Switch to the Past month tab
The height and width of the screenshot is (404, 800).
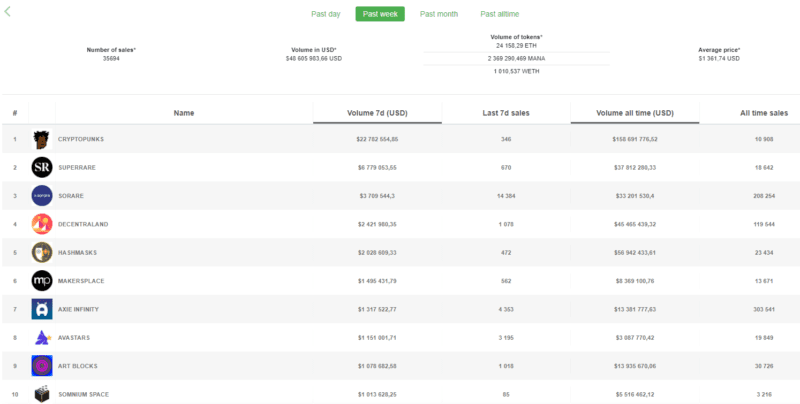(x=439, y=14)
